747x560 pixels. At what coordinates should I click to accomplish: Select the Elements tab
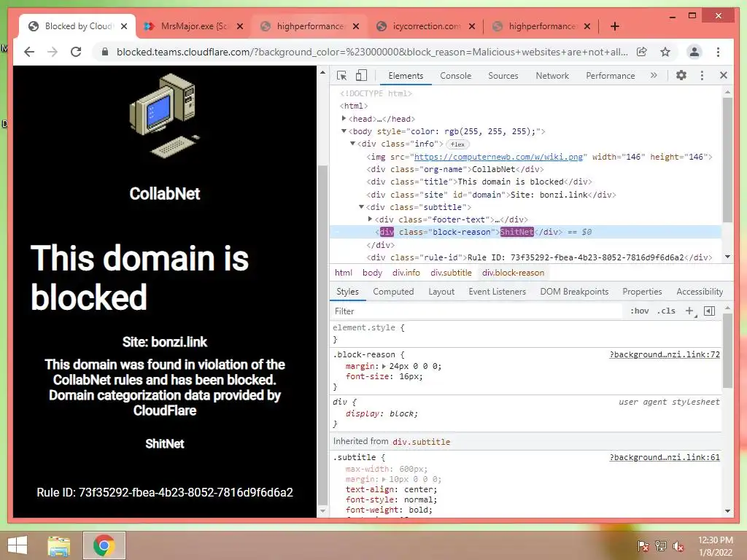pyautogui.click(x=406, y=76)
